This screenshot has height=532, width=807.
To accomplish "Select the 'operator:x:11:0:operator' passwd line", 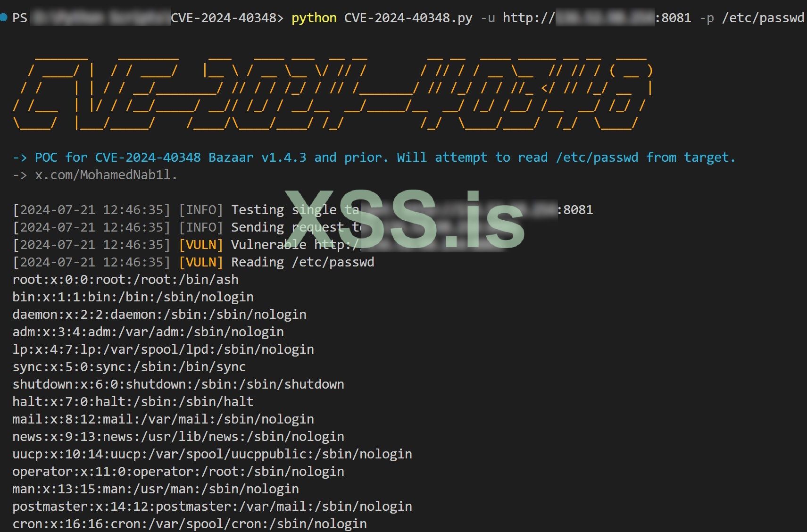I will 178,472.
